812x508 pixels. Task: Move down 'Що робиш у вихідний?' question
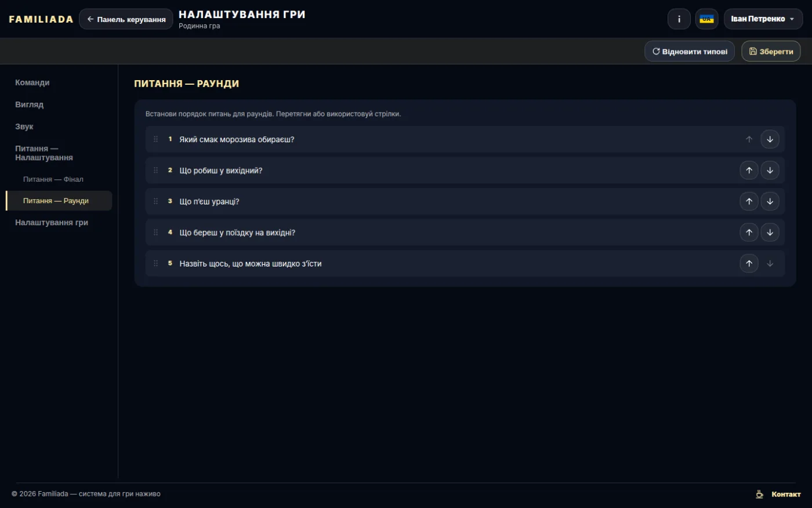[x=770, y=170]
